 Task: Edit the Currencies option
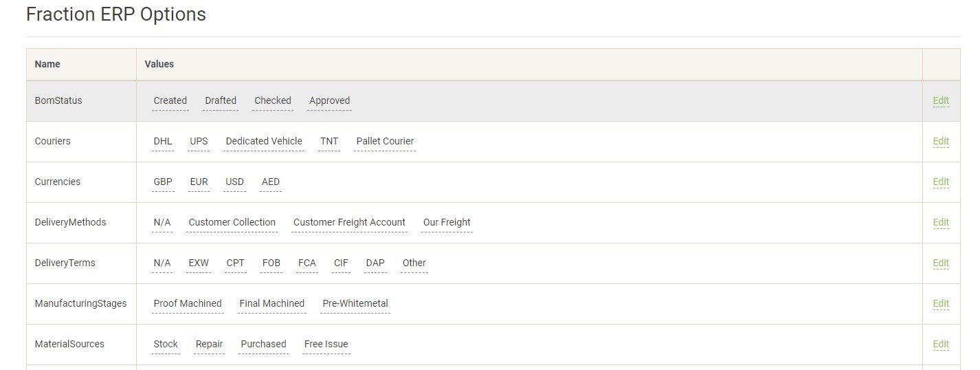(940, 182)
